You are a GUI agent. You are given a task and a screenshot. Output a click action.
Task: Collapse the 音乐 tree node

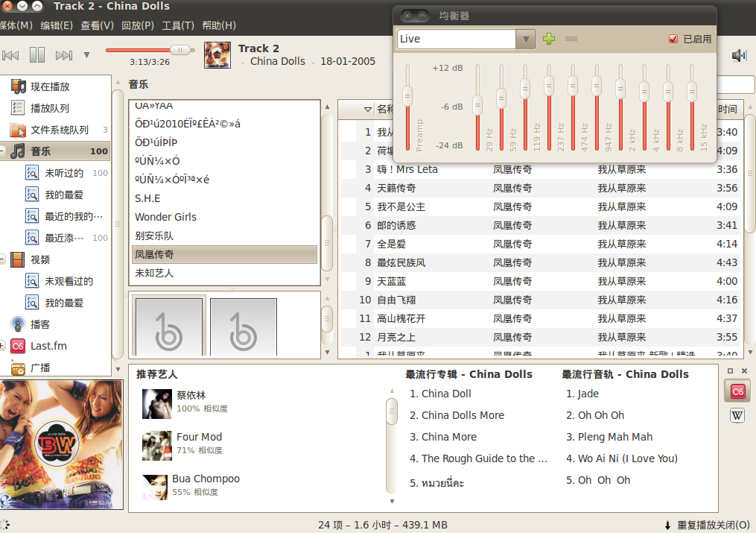[2, 151]
